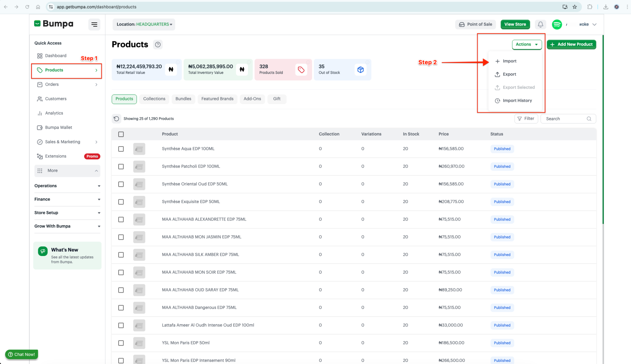This screenshot has height=364, width=631.
Task: Collapse the More section in sidebar
Action: click(67, 170)
